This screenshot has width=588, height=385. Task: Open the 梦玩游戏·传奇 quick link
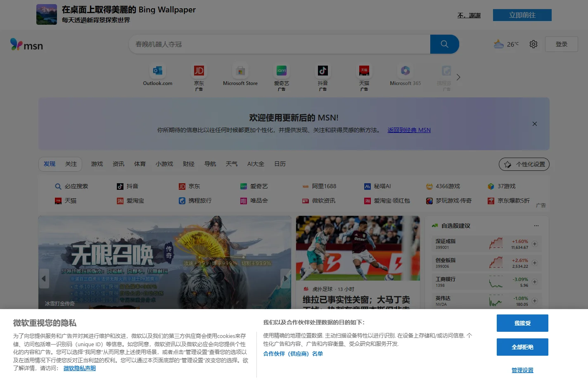coord(449,201)
